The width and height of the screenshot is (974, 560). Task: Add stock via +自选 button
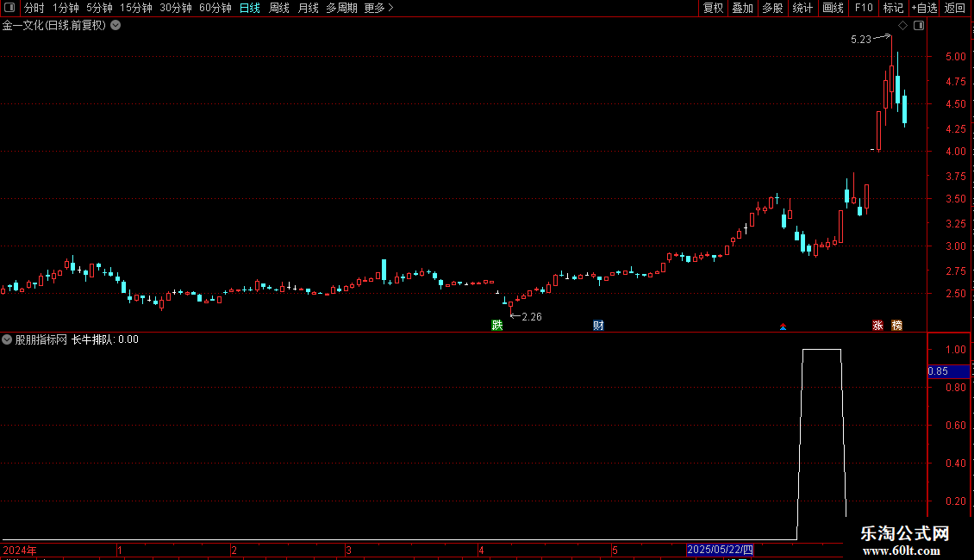(924, 8)
